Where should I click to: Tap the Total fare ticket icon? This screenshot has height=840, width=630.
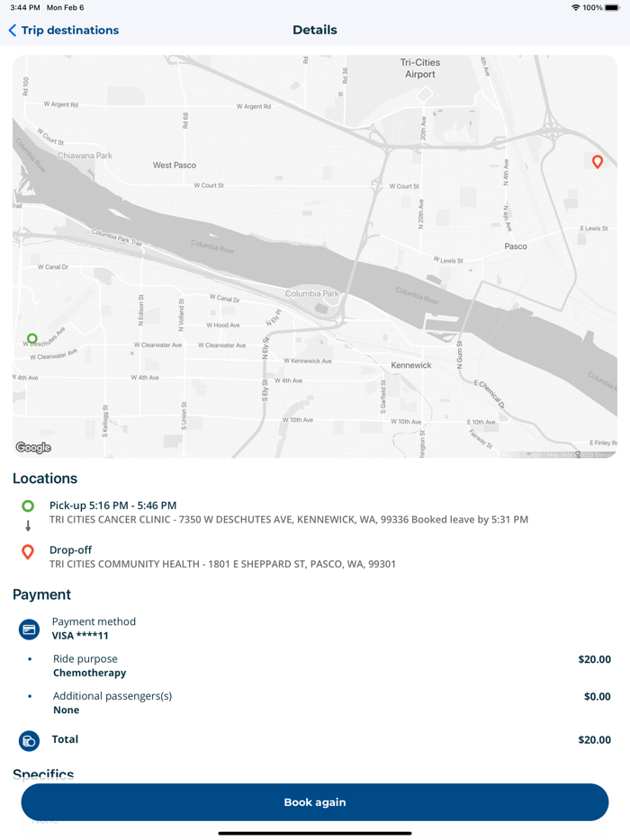tap(28, 739)
